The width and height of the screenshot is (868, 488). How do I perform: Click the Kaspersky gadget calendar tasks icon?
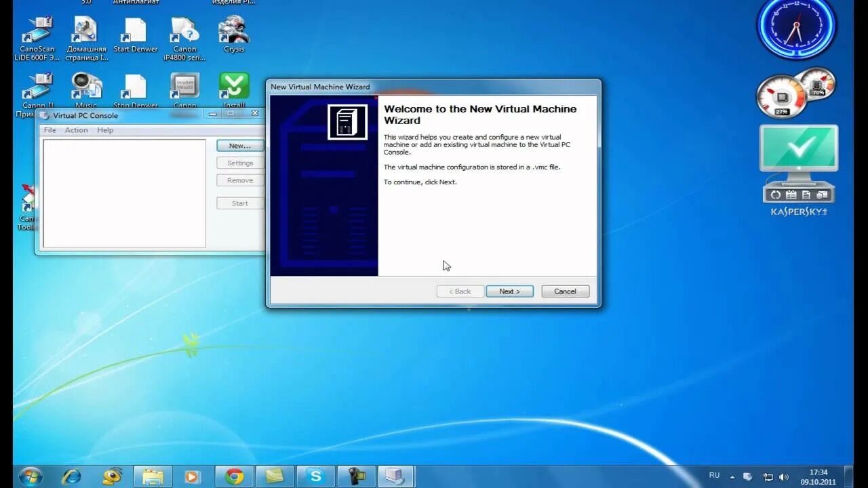click(791, 195)
